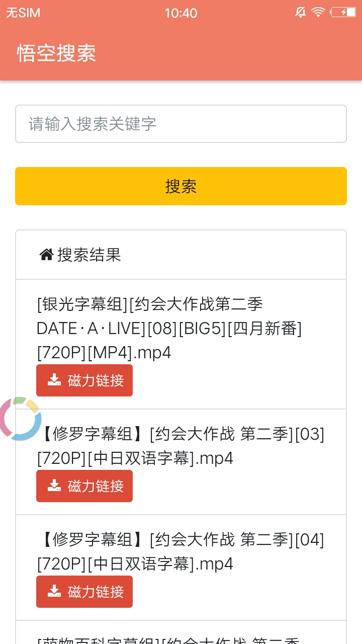Image resolution: width=362 pixels, height=644 pixels.
Task: Open 磁力链接 for the 修罗字幕组 [03] result
Action: point(84,486)
